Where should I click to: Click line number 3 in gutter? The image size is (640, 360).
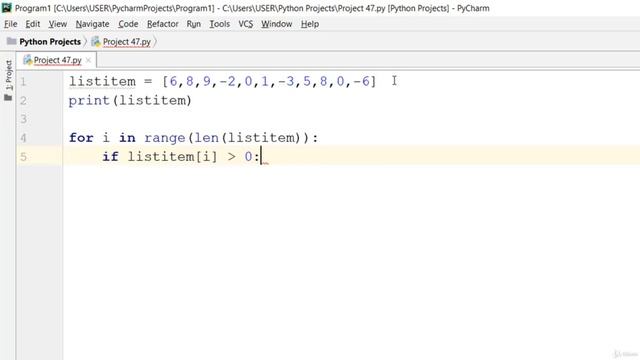[23, 119]
